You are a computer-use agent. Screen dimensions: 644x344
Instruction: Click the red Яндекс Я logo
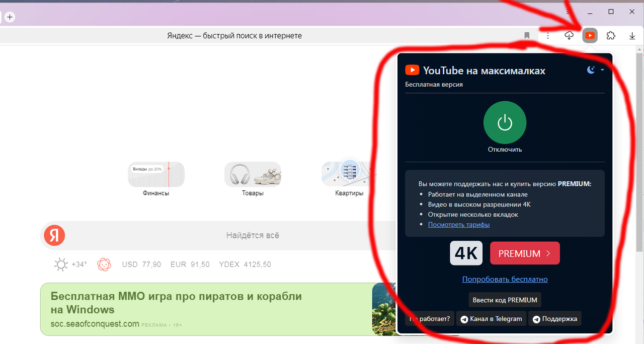click(x=54, y=235)
